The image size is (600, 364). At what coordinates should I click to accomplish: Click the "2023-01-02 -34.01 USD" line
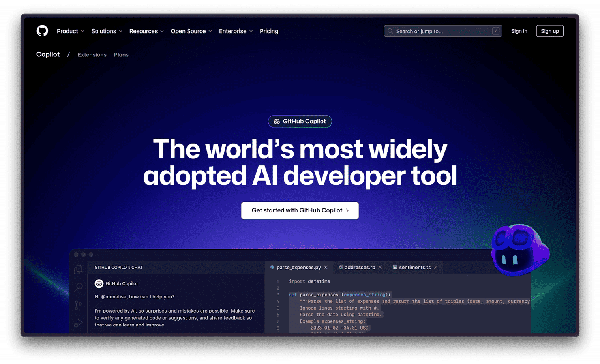[x=339, y=328]
